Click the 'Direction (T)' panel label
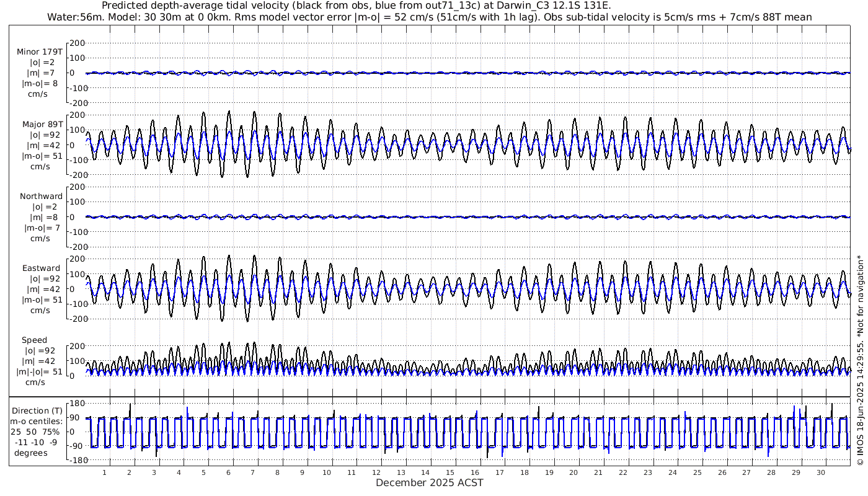868x496 pixels. click(37, 410)
